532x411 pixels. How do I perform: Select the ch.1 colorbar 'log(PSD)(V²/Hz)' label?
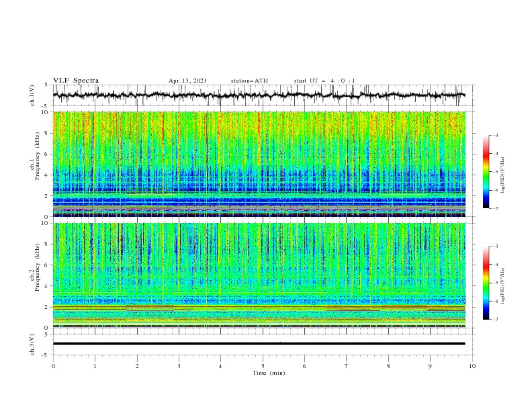coord(503,175)
